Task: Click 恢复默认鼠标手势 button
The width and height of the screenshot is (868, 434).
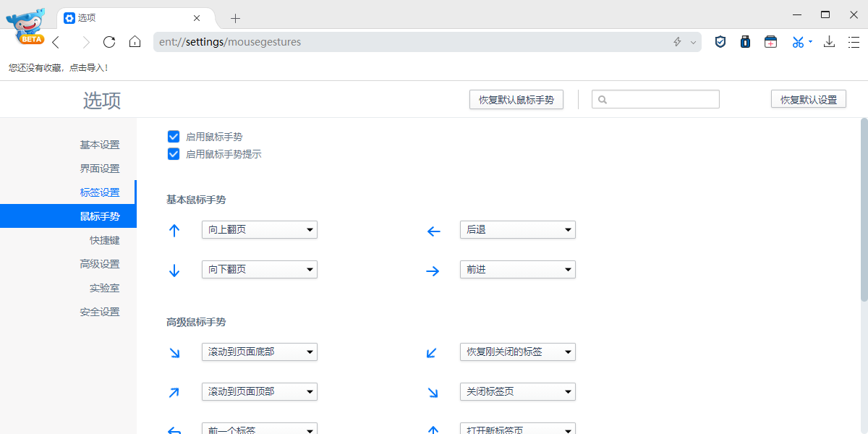Action: [x=516, y=99]
